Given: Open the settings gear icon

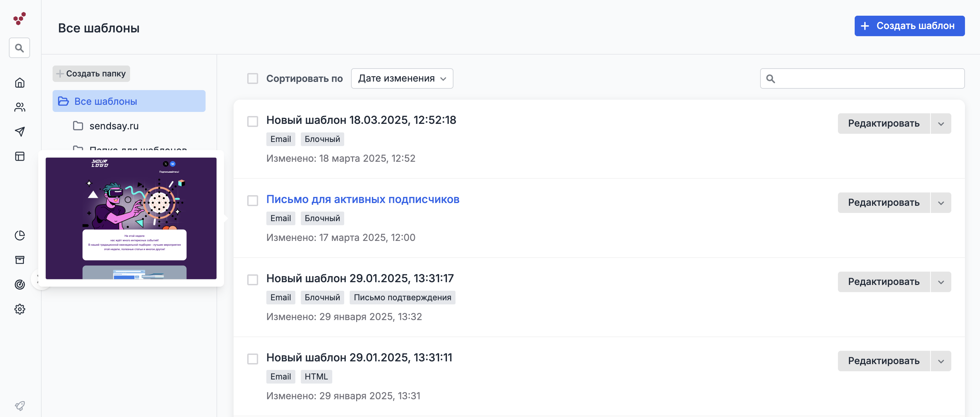Looking at the screenshot, I should 20,309.
